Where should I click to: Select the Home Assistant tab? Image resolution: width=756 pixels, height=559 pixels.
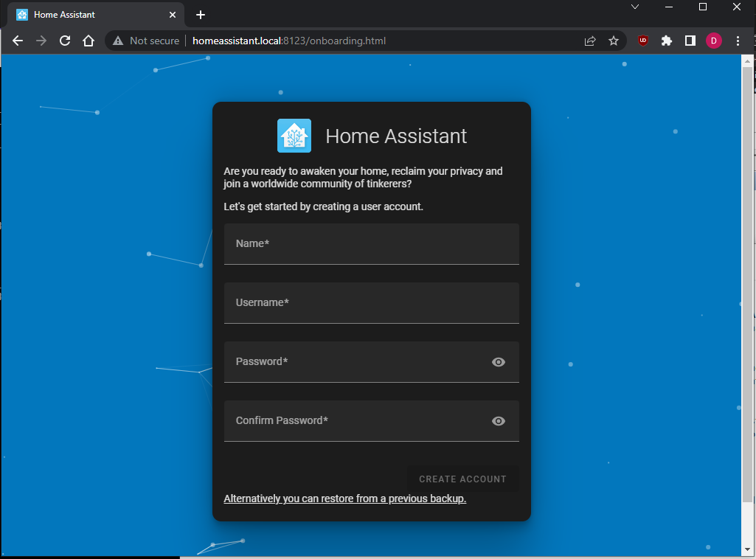pos(95,15)
